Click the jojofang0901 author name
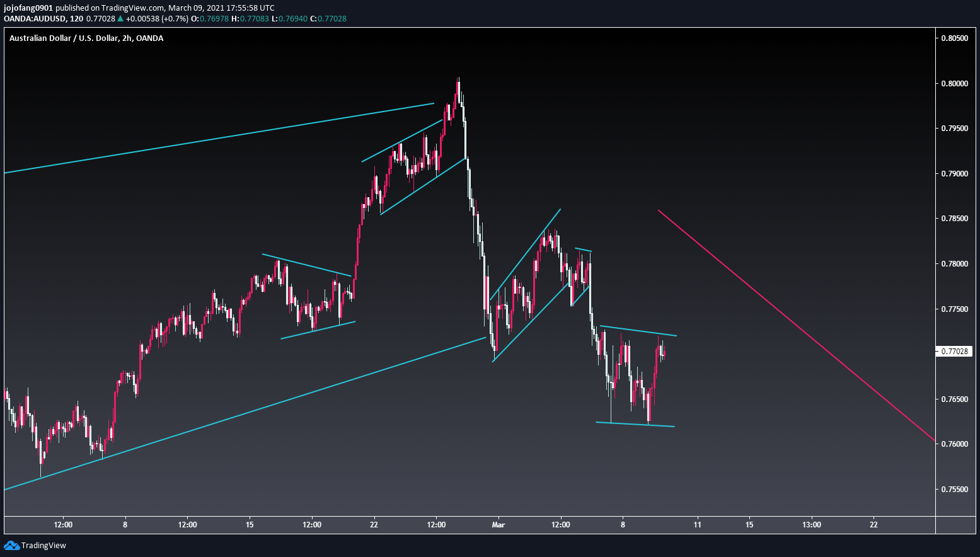This screenshot has height=557, width=980. [28, 8]
